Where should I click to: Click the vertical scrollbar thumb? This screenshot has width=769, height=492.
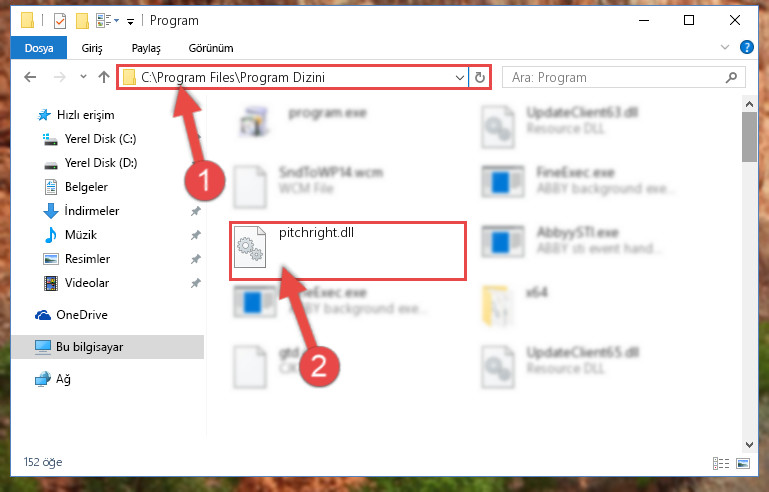coord(749,137)
